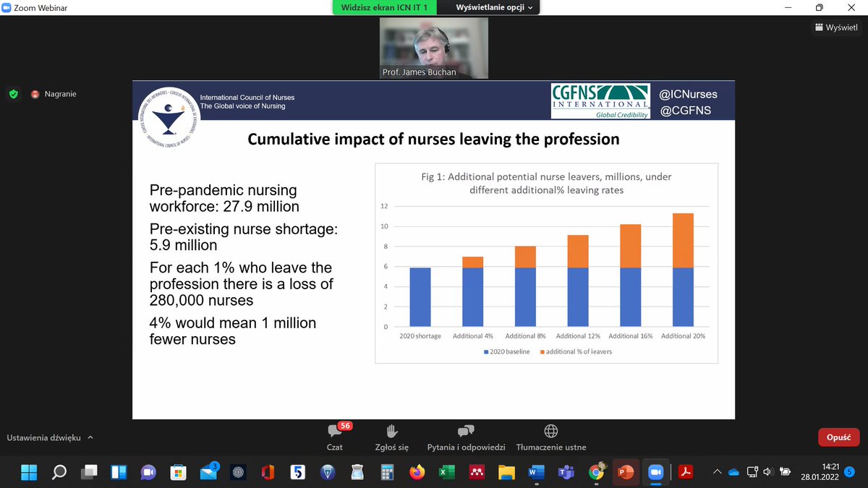This screenshot has width=868, height=488.
Task: Open Calculator from the taskbar
Action: [387, 472]
